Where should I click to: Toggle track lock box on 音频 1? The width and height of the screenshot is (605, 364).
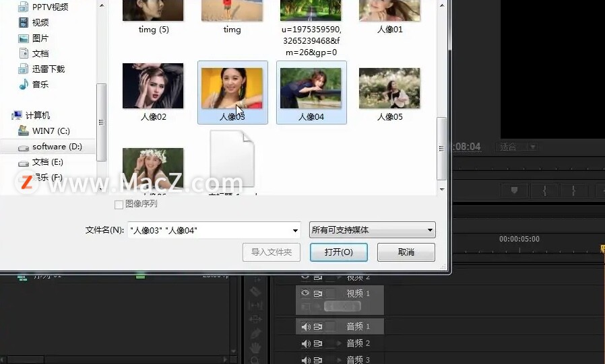click(330, 326)
